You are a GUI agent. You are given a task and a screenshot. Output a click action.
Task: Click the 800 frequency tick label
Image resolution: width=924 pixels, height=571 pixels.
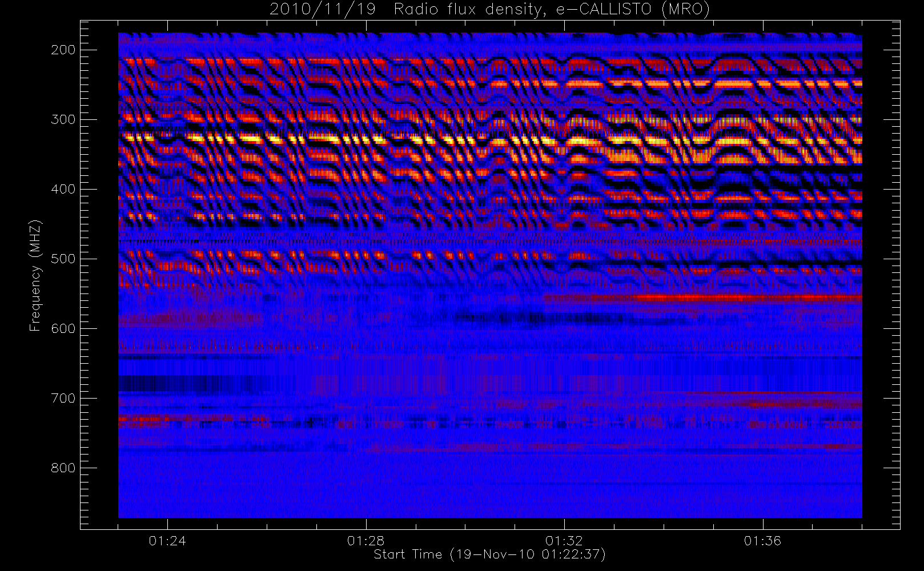click(63, 468)
